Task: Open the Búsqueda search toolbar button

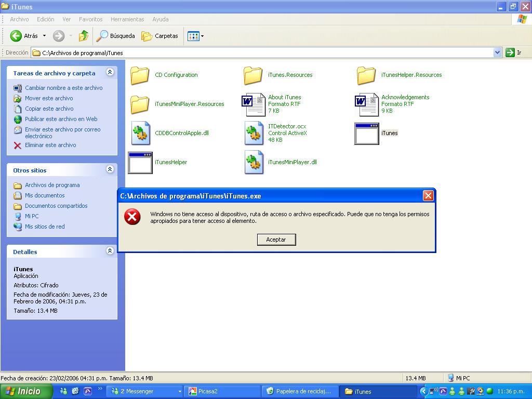Action: tap(116, 36)
